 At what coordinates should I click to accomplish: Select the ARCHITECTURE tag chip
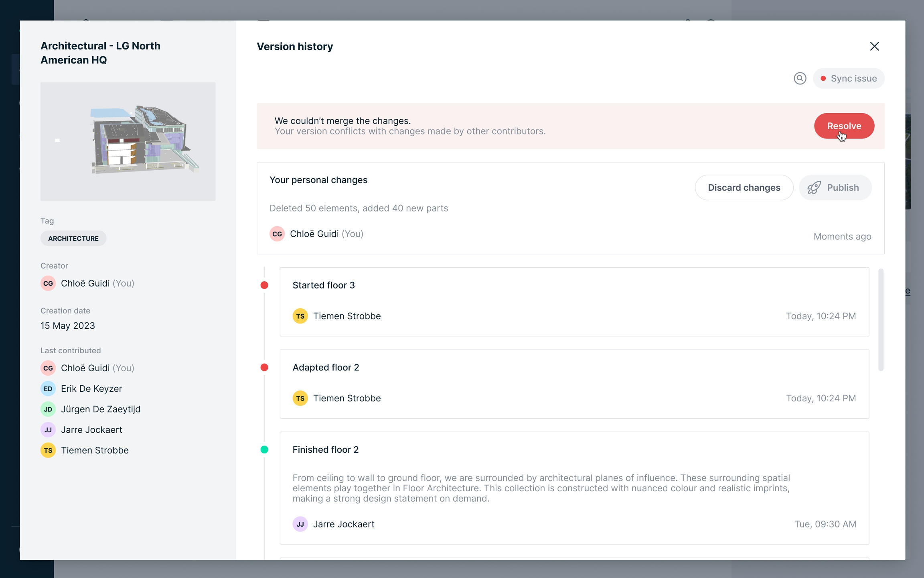73,238
